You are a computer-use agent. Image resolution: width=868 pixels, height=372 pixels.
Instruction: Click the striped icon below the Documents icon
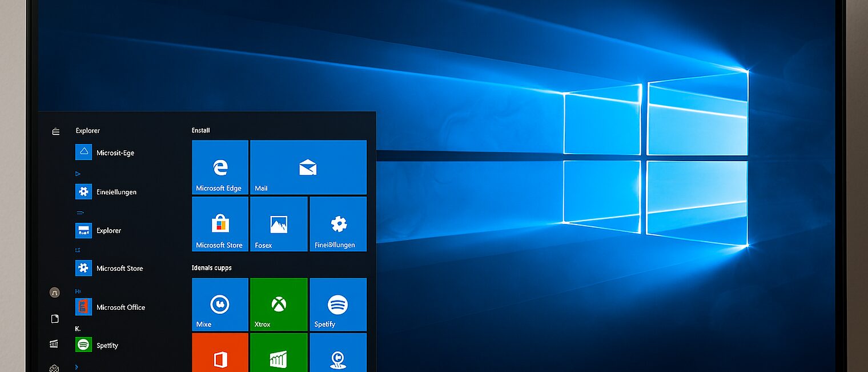(54, 343)
